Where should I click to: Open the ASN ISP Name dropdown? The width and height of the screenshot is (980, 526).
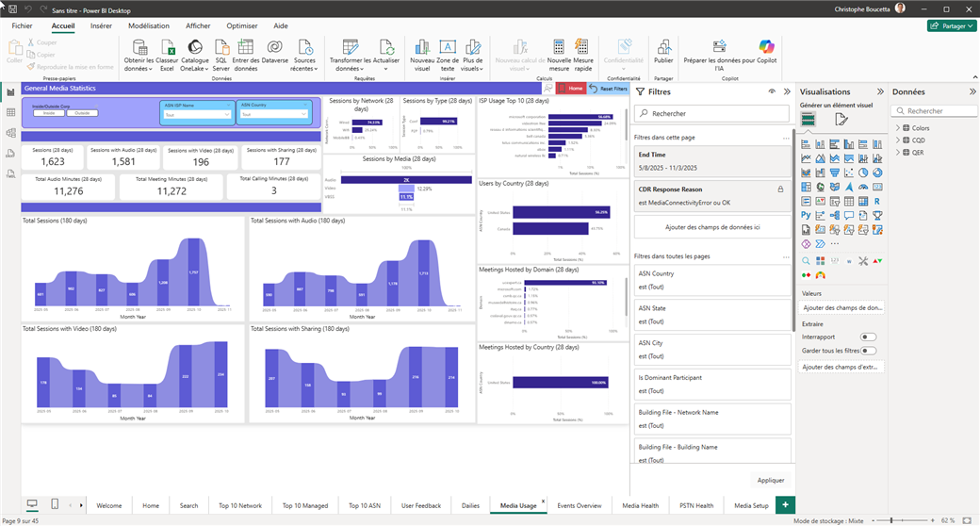click(196, 115)
